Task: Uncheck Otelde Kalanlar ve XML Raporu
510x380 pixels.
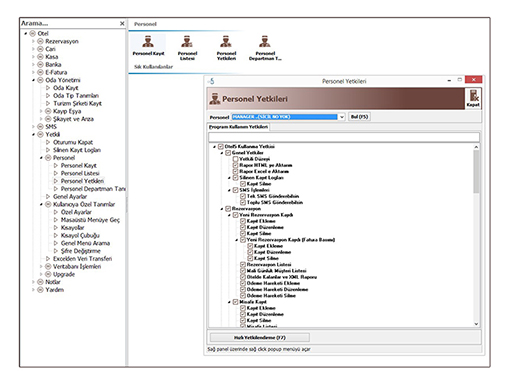Action: click(x=243, y=277)
